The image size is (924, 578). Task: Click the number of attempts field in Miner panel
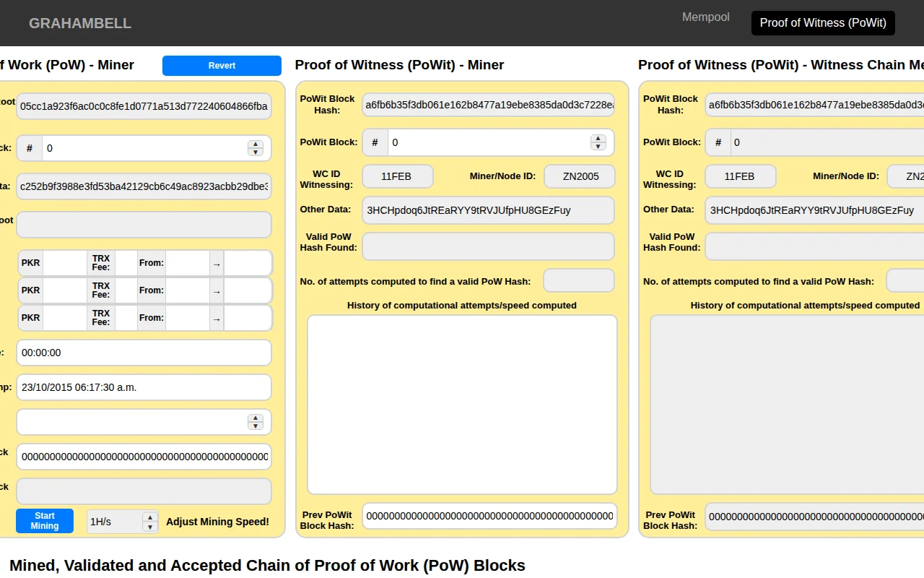coord(579,281)
